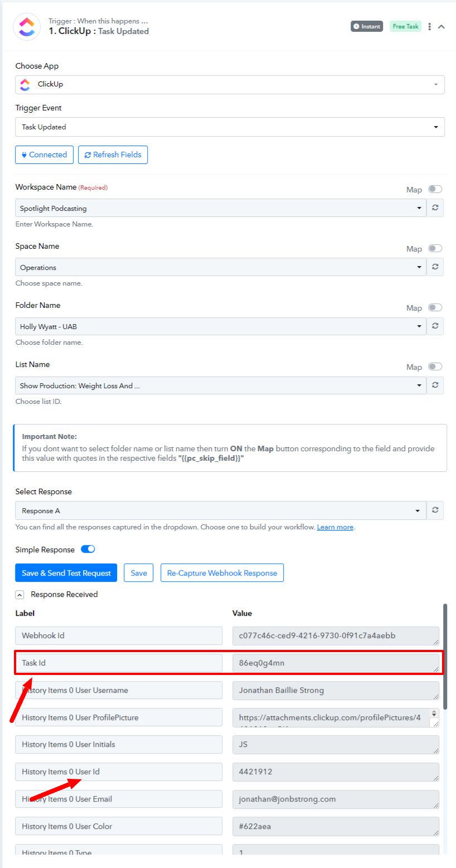Turn off the Simple Response toggle
Image resolution: width=456 pixels, height=868 pixels.
[88, 549]
